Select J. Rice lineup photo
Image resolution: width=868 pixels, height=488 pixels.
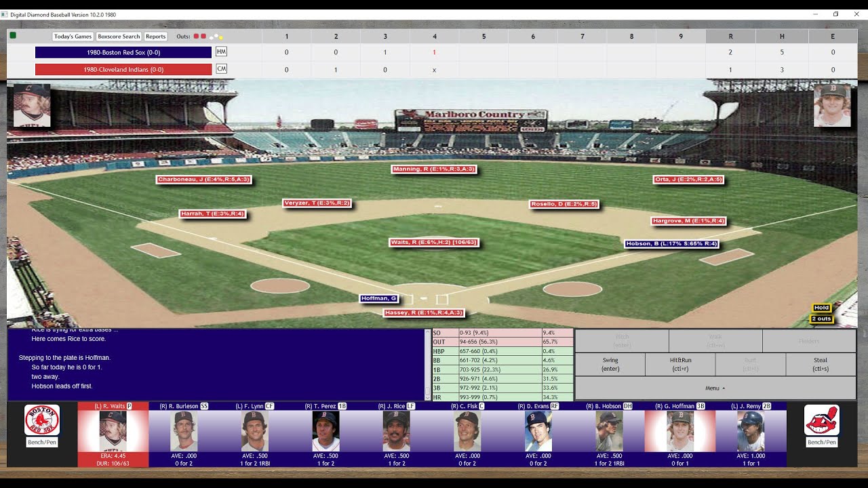point(397,431)
